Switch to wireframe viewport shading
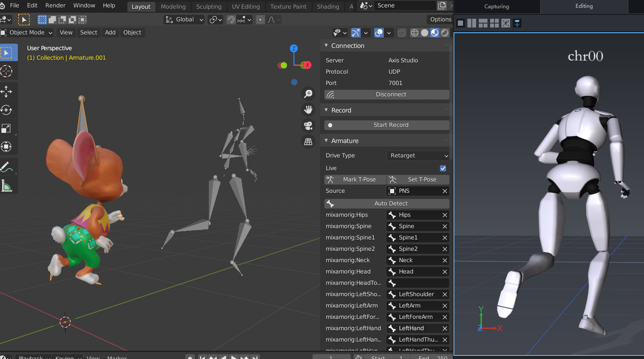The width and height of the screenshot is (644, 359). [x=414, y=33]
